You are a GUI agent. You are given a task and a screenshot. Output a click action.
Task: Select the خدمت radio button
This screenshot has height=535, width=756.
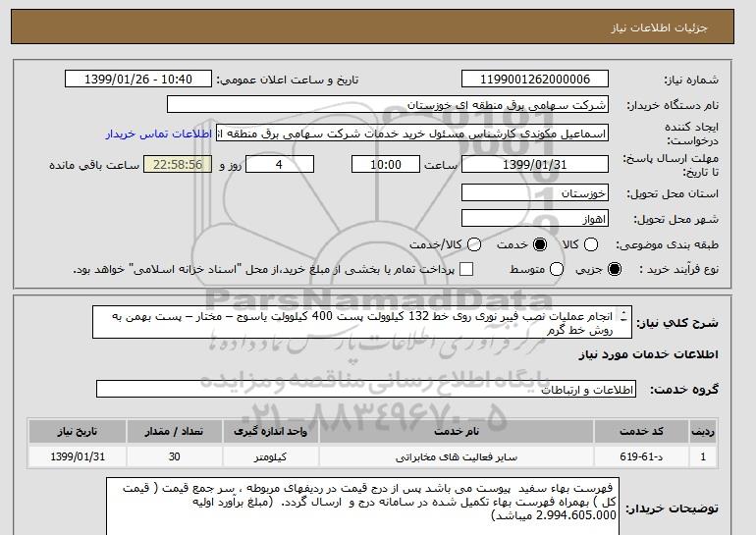pyautogui.click(x=540, y=244)
